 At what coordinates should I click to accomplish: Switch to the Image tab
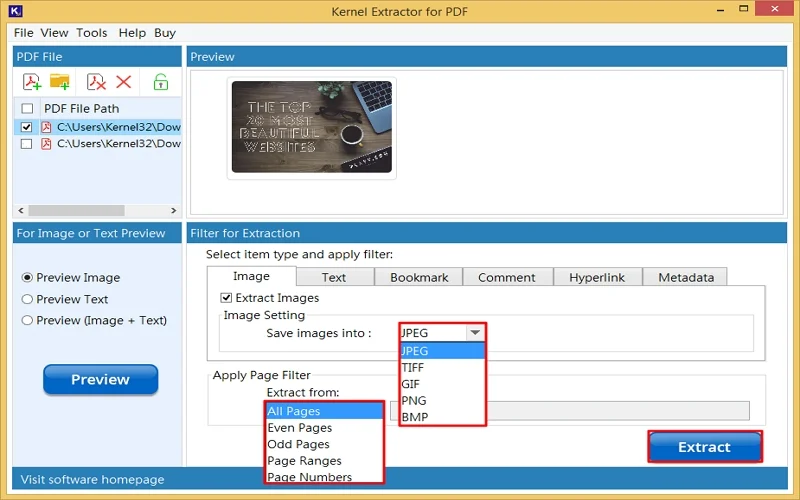(252, 276)
